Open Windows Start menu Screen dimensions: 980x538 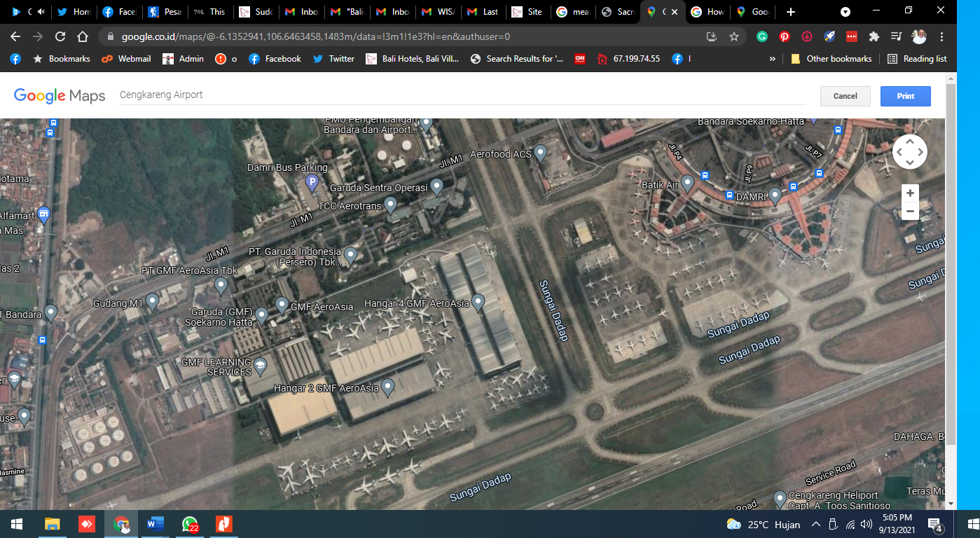tap(16, 524)
